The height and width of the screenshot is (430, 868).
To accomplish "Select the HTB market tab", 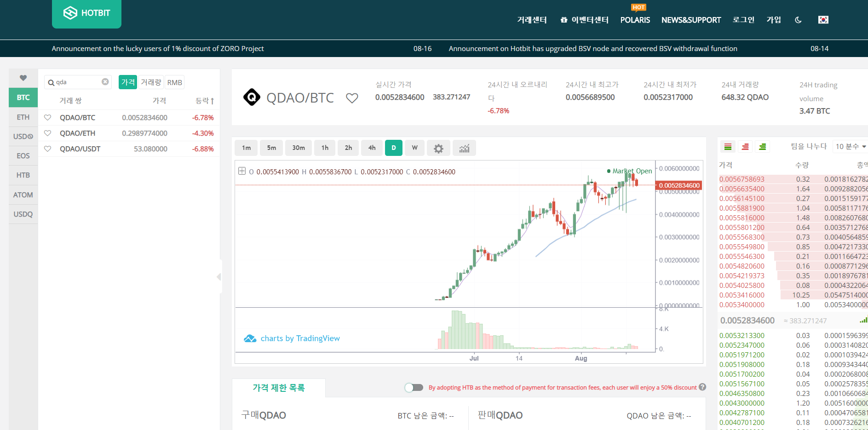I will pos(23,175).
